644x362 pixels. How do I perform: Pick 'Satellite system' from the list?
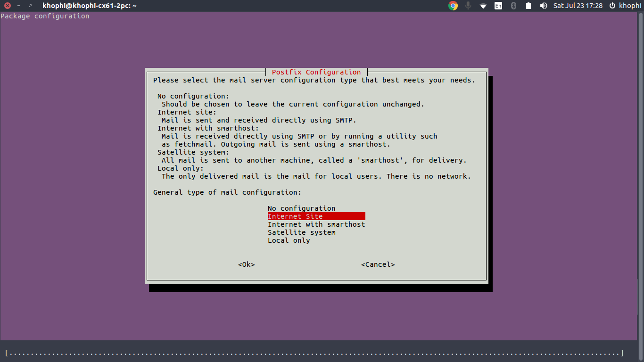[301, 232]
